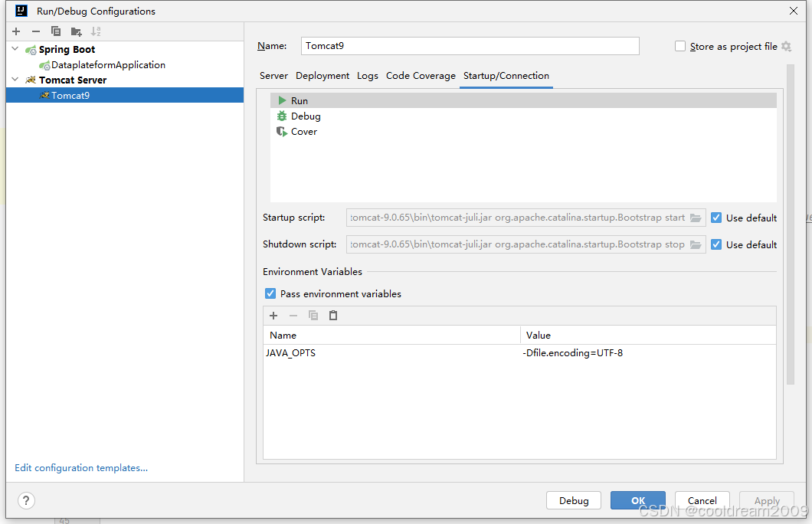Screen dimensions: 812x524
Task: Sort configurations alphabetically
Action: click(x=96, y=31)
